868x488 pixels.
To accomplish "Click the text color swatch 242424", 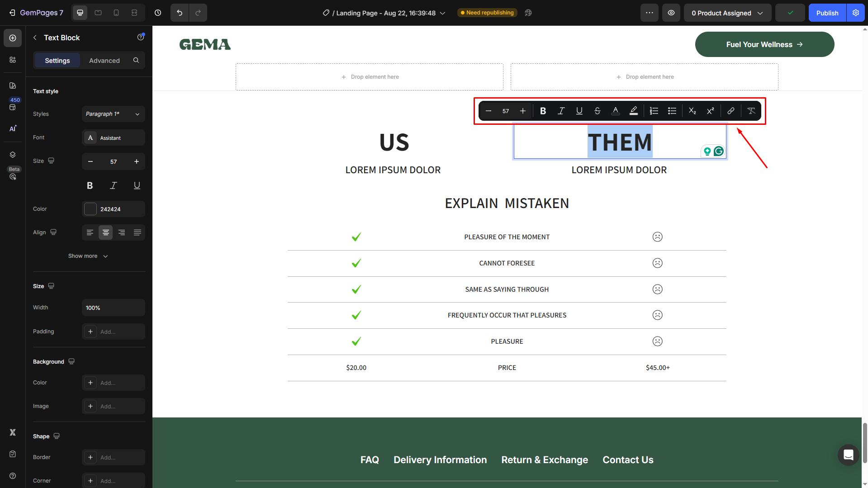I will 90,209.
